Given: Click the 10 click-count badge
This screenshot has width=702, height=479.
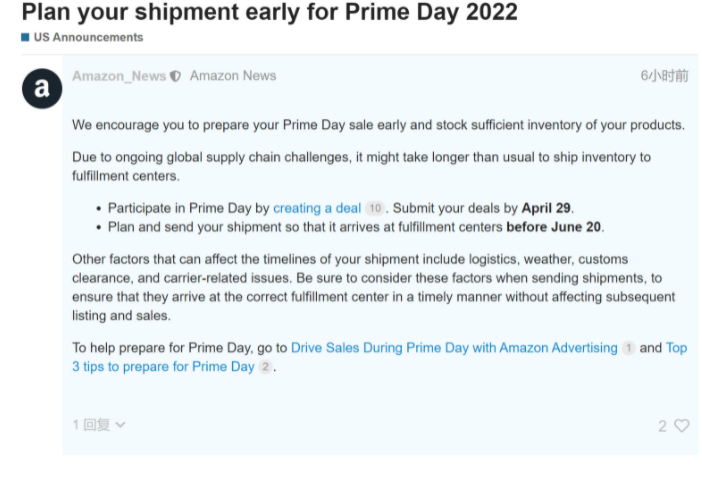Looking at the screenshot, I should [x=375, y=208].
